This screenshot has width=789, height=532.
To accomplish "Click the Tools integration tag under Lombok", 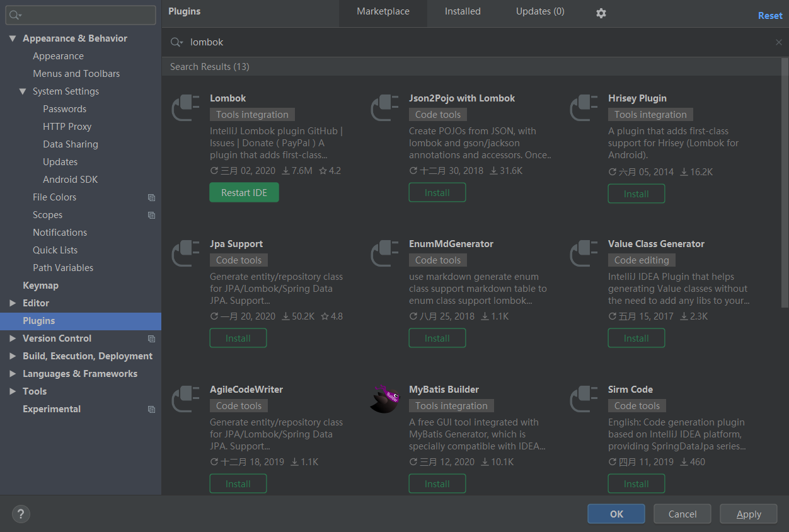I will [252, 115].
